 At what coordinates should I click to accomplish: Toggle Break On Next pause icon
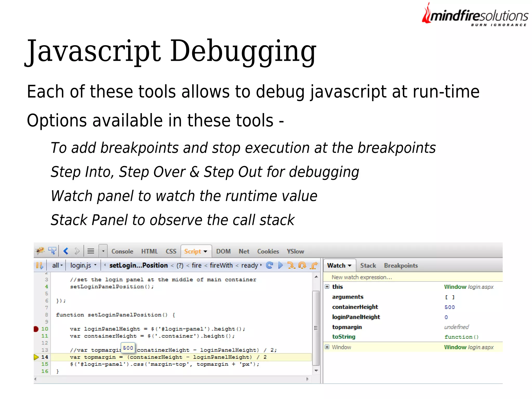39,265
